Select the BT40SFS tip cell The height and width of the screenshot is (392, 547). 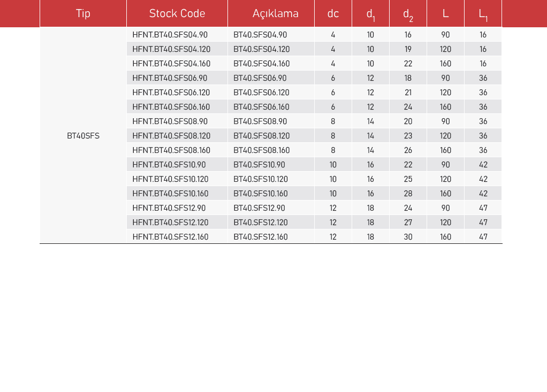click(83, 136)
